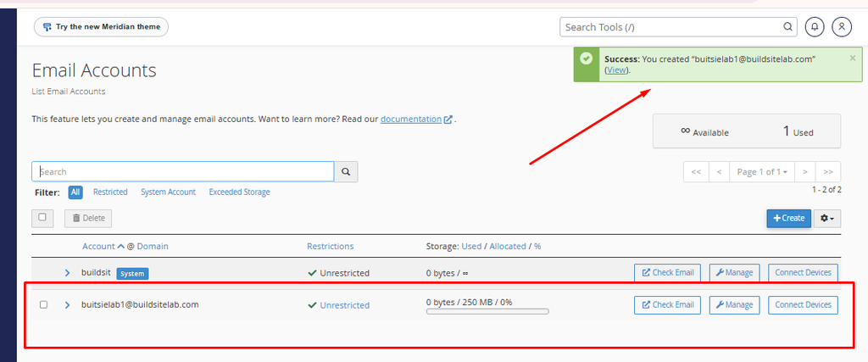Sort by storage percent symbol
The image size is (868, 362).
click(x=537, y=247)
